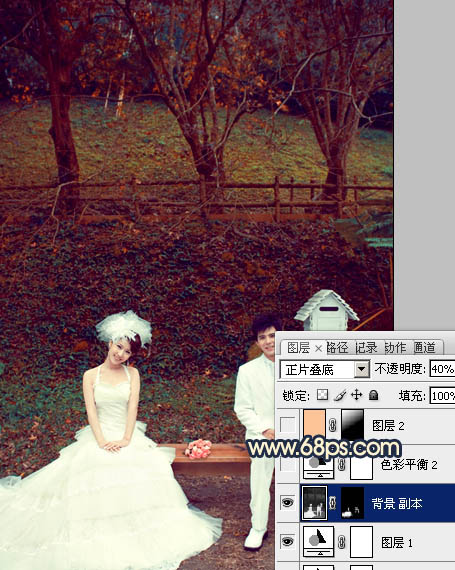Show the 图层 2 layer
Screen dimensions: 455x570
(287, 425)
